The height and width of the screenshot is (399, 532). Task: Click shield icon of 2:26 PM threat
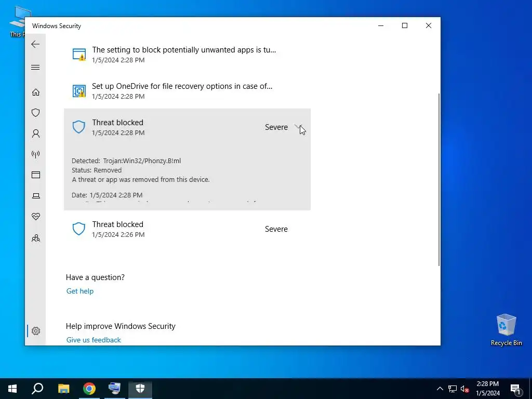tap(79, 229)
